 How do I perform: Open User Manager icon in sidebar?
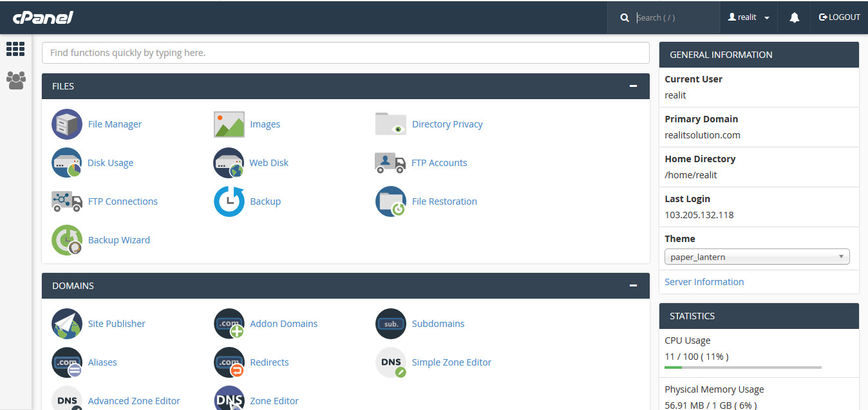pyautogui.click(x=15, y=80)
